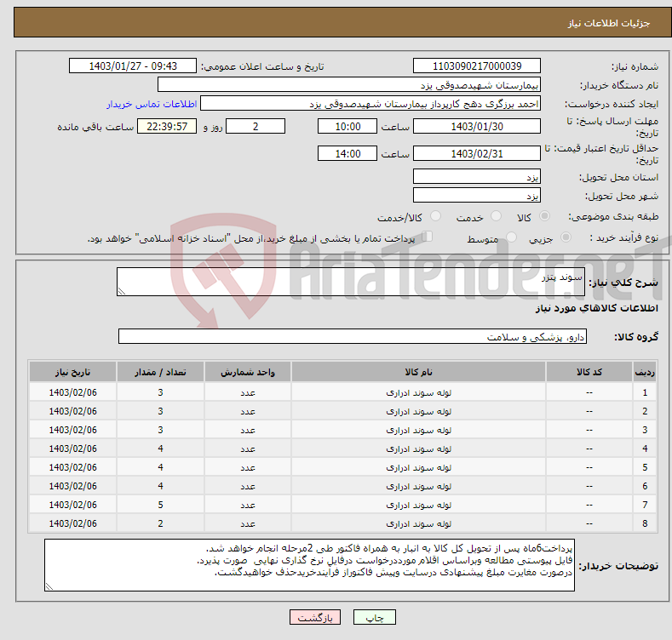Click the تاریخ نیاز column header

coord(73,372)
